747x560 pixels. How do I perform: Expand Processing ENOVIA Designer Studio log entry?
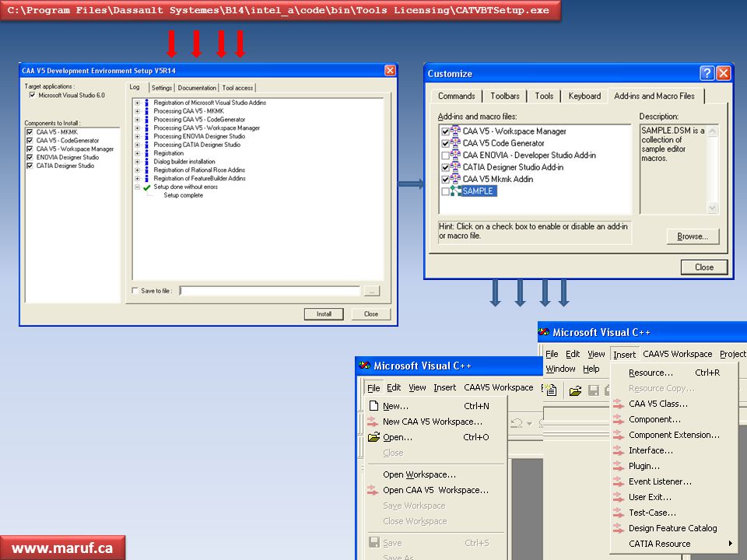click(x=137, y=136)
